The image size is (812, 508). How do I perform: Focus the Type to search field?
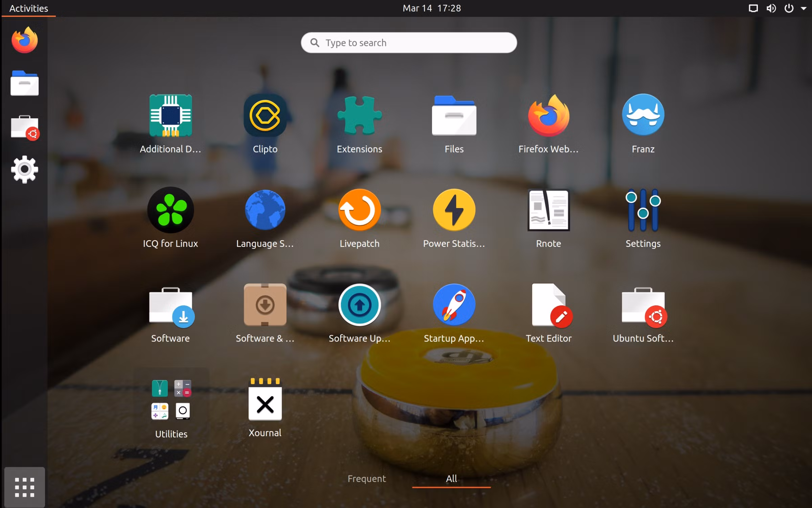point(409,43)
